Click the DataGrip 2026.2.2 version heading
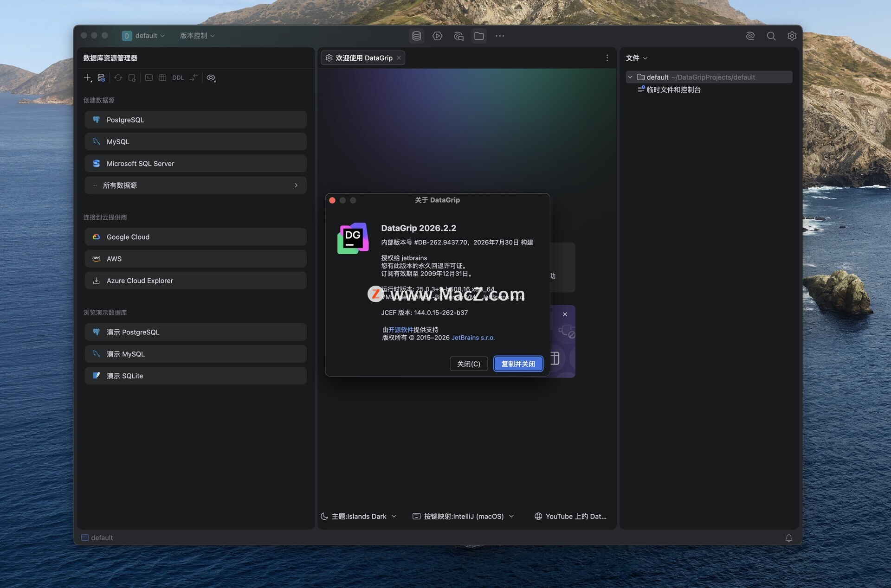 click(x=419, y=228)
